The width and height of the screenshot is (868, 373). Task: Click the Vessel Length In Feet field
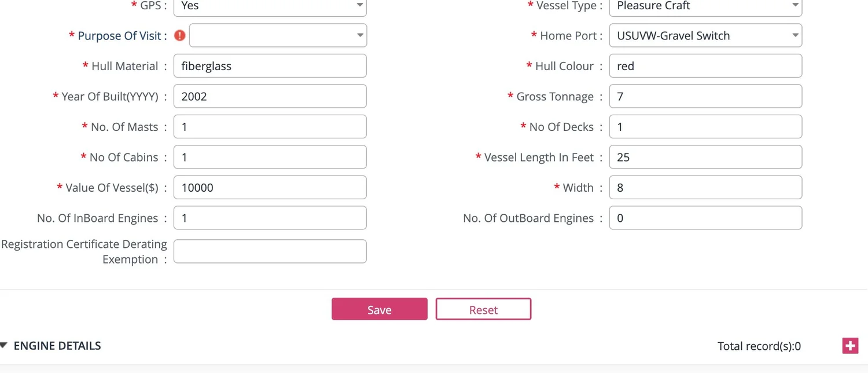(x=705, y=157)
